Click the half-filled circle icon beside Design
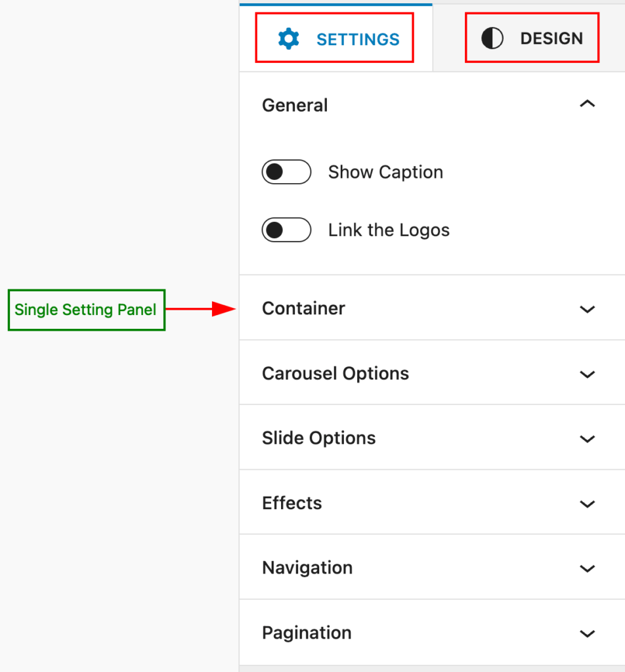The width and height of the screenshot is (625, 672). pos(492,37)
